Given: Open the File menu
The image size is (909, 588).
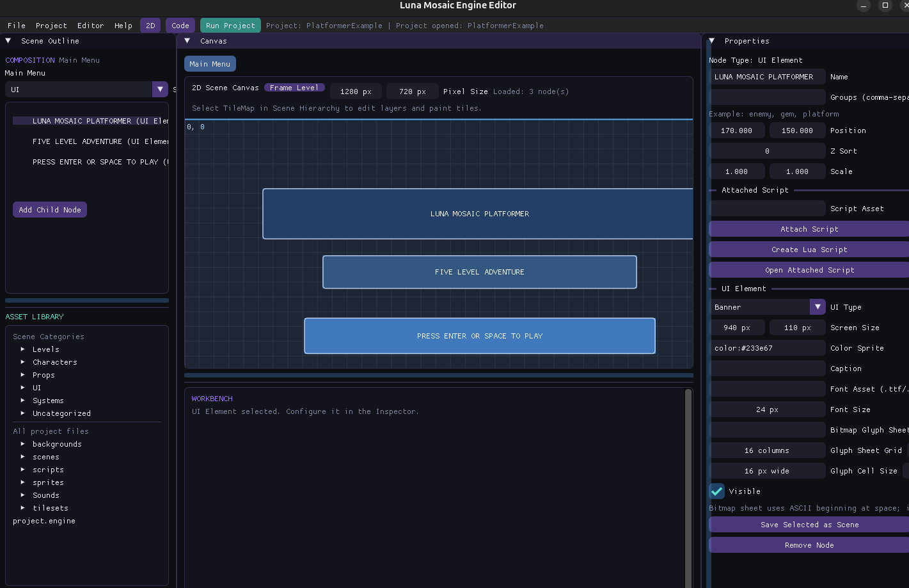Looking at the screenshot, I should pyautogui.click(x=17, y=26).
